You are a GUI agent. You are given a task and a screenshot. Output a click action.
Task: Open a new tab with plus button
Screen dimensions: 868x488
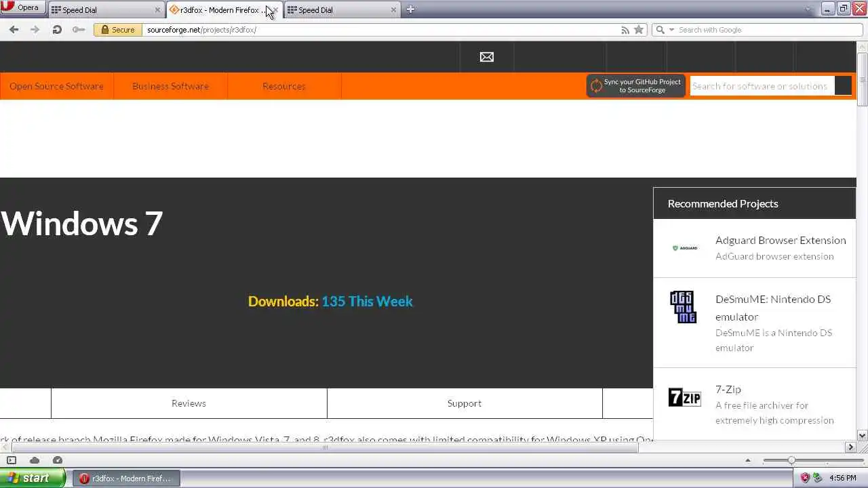[410, 9]
